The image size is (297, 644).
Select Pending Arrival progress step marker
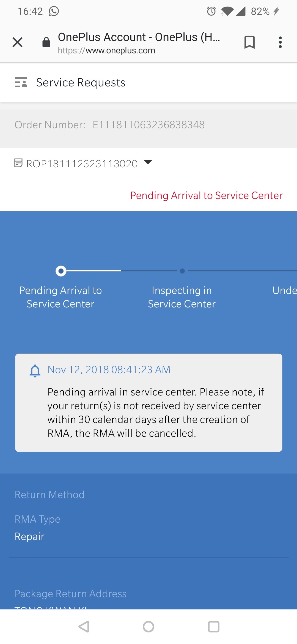pyautogui.click(x=61, y=271)
